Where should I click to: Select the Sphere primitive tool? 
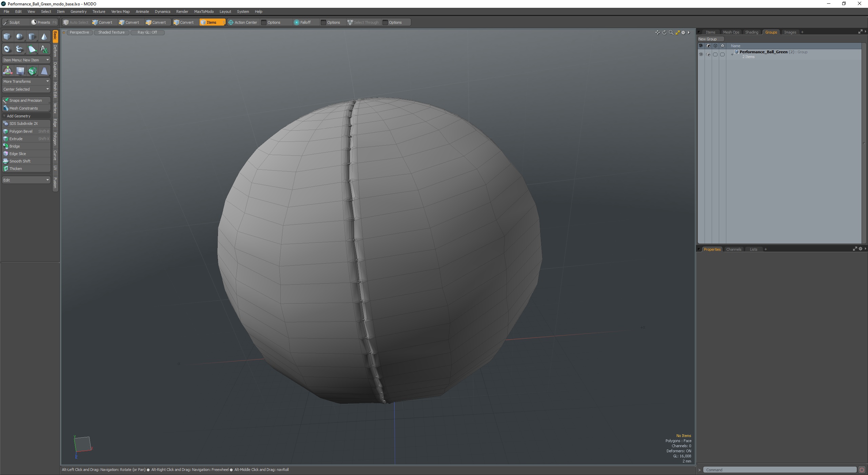[x=20, y=37]
